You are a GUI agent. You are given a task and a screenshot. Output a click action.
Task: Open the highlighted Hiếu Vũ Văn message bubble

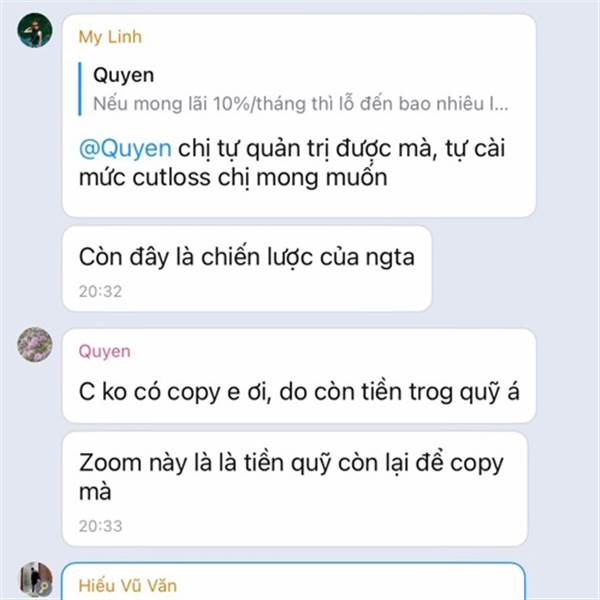293,581
